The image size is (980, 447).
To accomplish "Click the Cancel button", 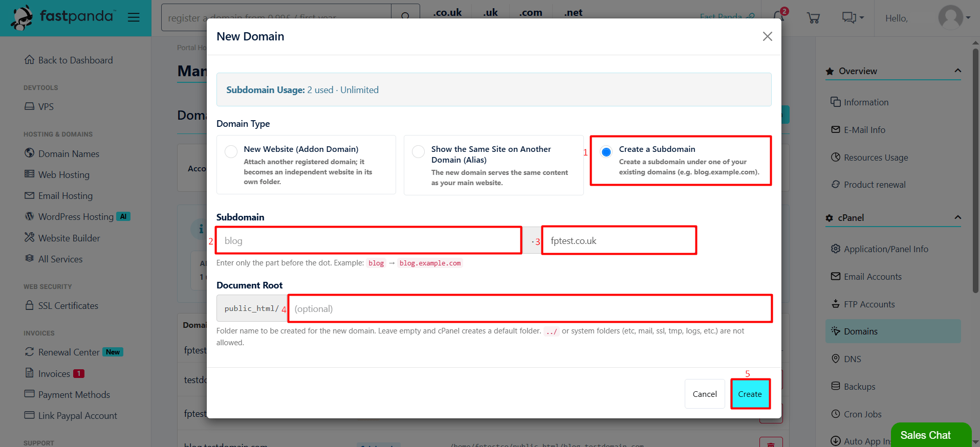I will pyautogui.click(x=705, y=394).
